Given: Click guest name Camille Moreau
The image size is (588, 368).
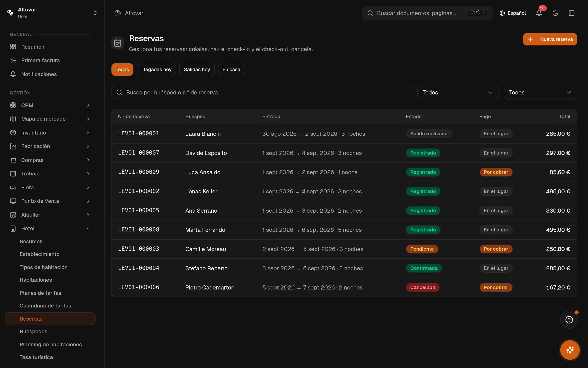Looking at the screenshot, I should point(206,249).
